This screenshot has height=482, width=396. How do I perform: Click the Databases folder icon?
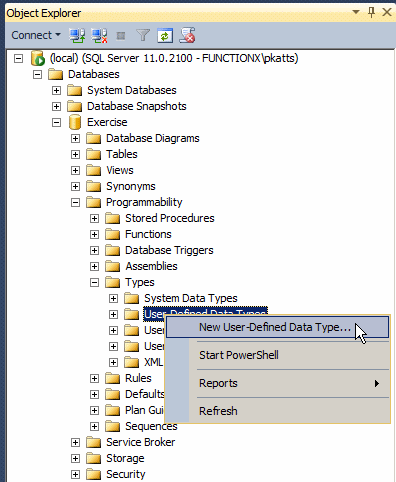[55, 74]
